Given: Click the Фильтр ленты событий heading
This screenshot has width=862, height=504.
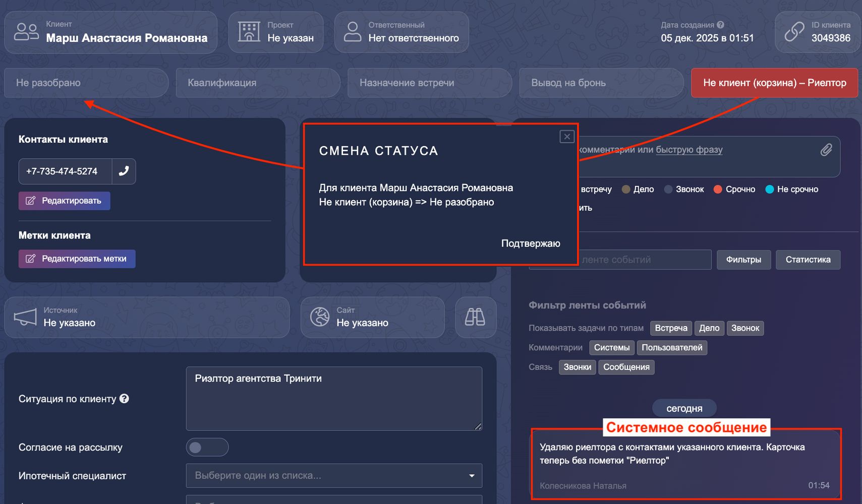Looking at the screenshot, I should click(587, 305).
